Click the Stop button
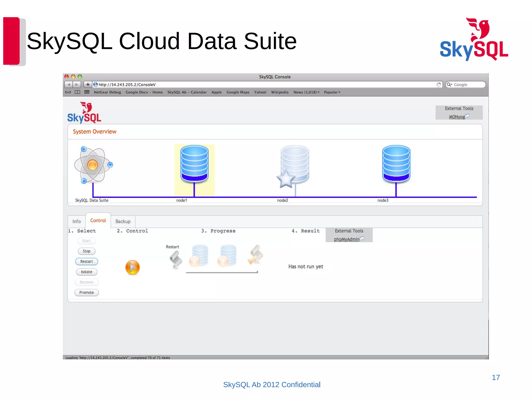The width and height of the screenshot is (532, 399). click(x=87, y=251)
